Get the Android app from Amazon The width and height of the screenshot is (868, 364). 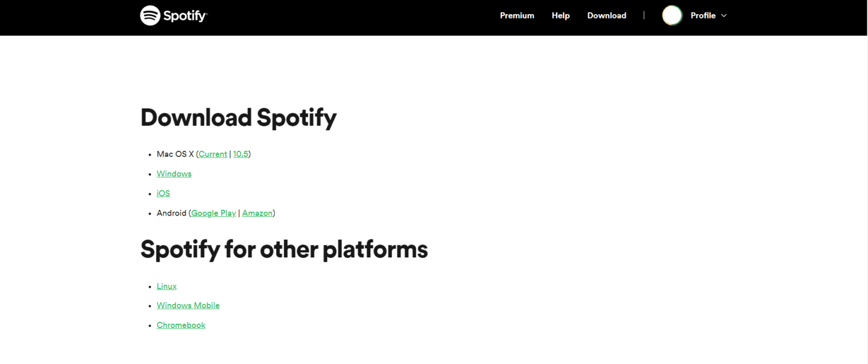(x=257, y=213)
